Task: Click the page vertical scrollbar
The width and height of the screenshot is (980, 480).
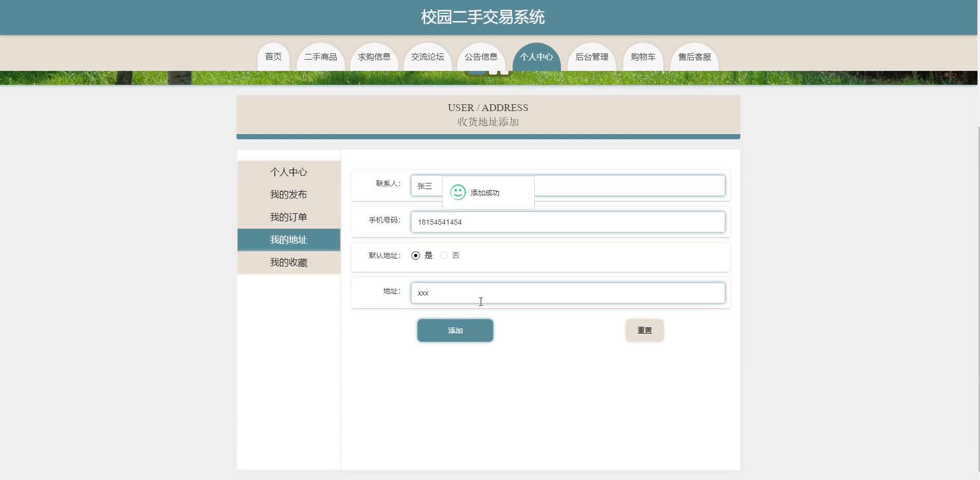Action: point(979,298)
